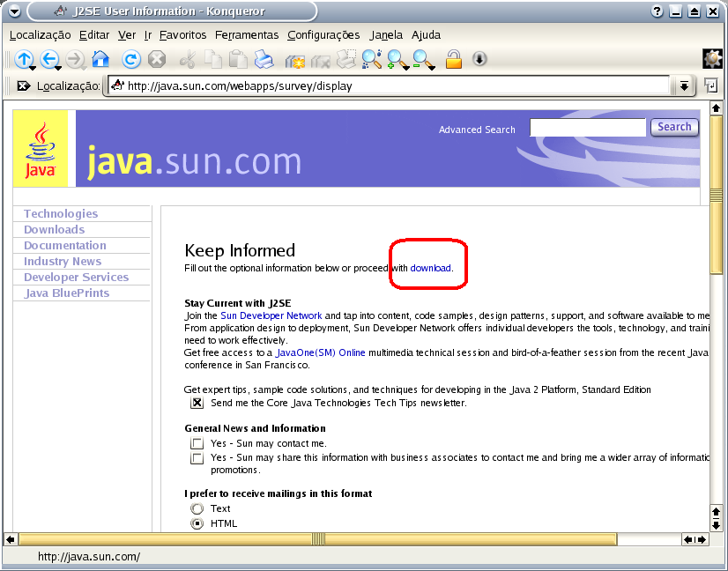
Task: Open the Janela menu
Action: coord(386,35)
